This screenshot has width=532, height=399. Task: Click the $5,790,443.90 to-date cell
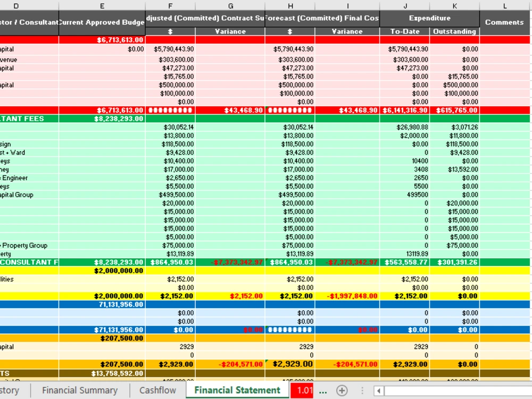pos(405,49)
